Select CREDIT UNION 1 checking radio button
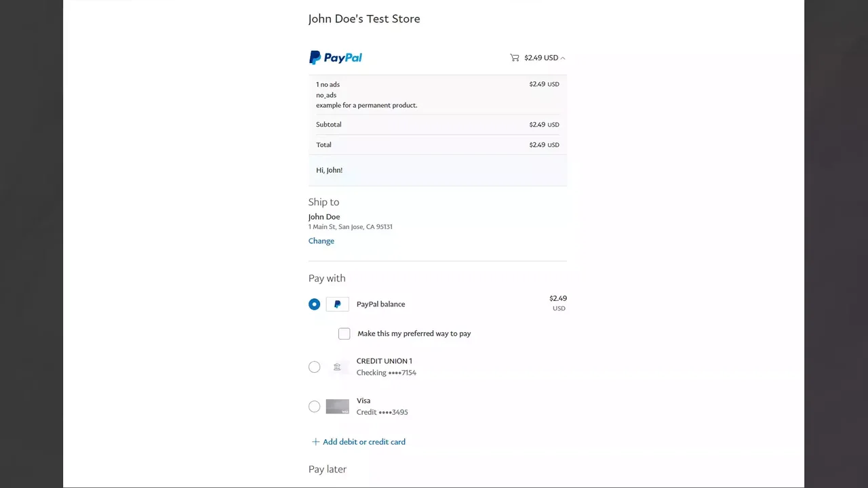The width and height of the screenshot is (868, 488). 314,367
